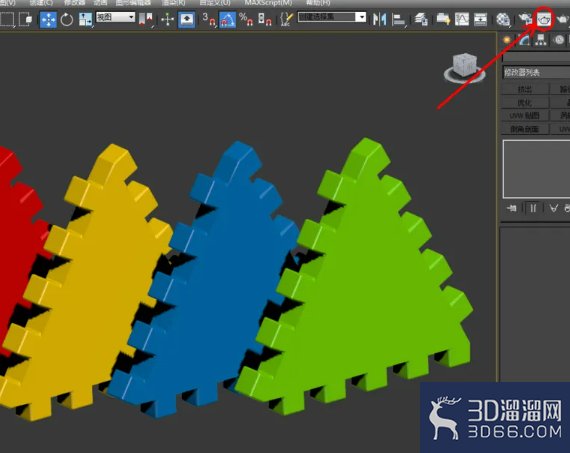Switch to the Create command panel tab
The width and height of the screenshot is (570, 453).
(507, 40)
